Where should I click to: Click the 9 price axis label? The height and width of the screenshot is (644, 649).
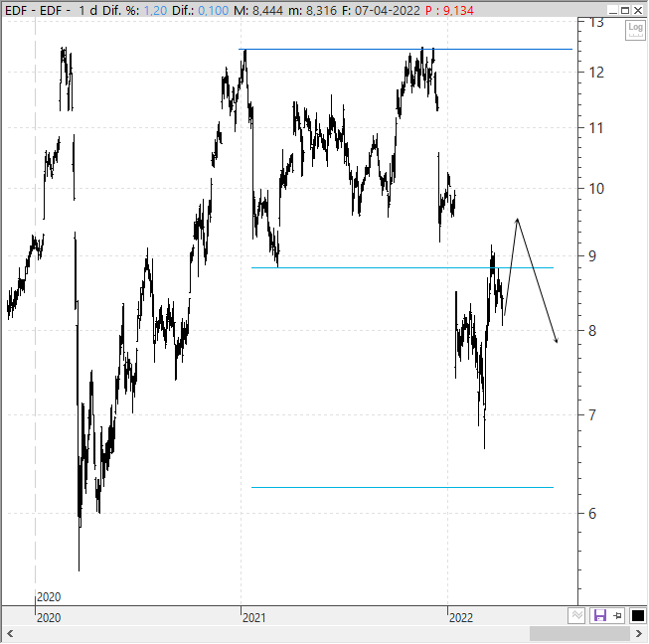(592, 256)
